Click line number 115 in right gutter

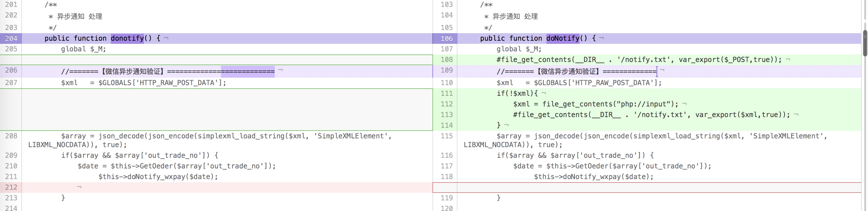click(x=446, y=136)
